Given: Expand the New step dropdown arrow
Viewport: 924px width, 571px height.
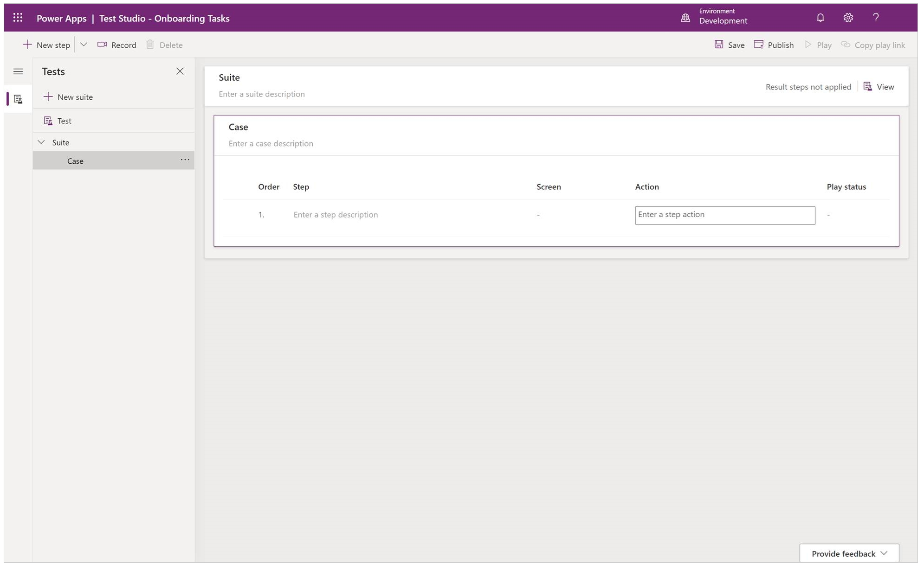Looking at the screenshot, I should click(83, 44).
